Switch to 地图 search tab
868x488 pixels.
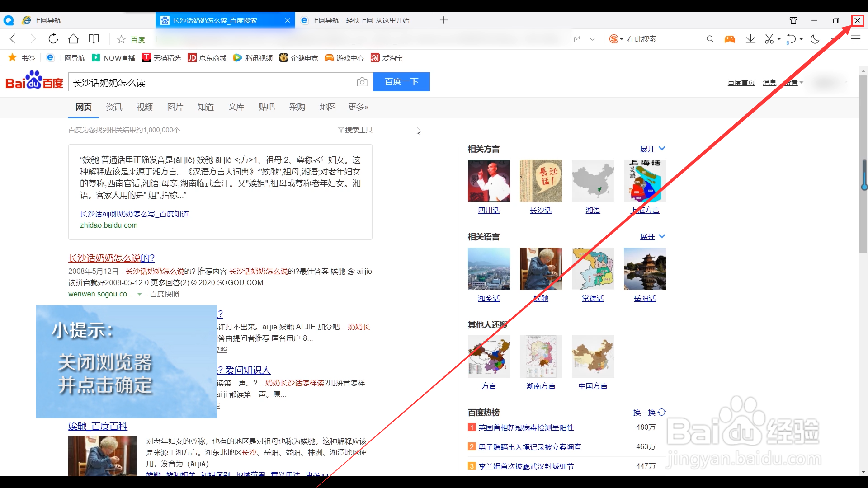pos(328,107)
